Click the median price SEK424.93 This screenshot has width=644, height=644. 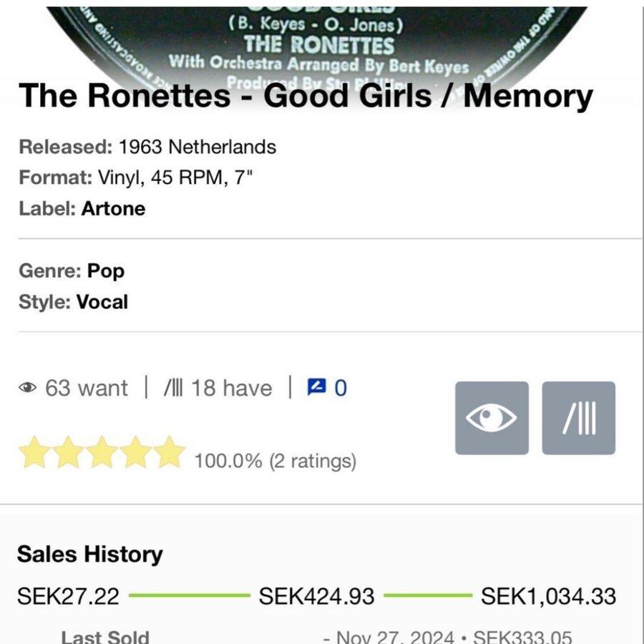tap(316, 596)
